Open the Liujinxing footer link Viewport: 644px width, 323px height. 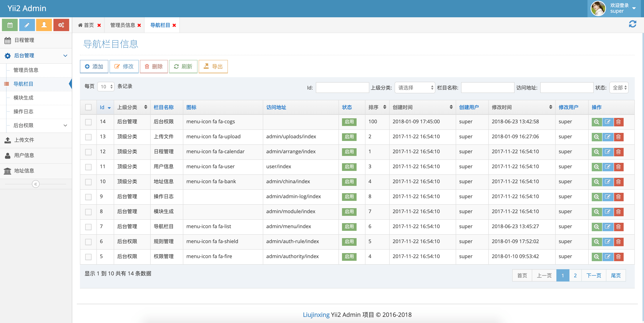pos(316,315)
